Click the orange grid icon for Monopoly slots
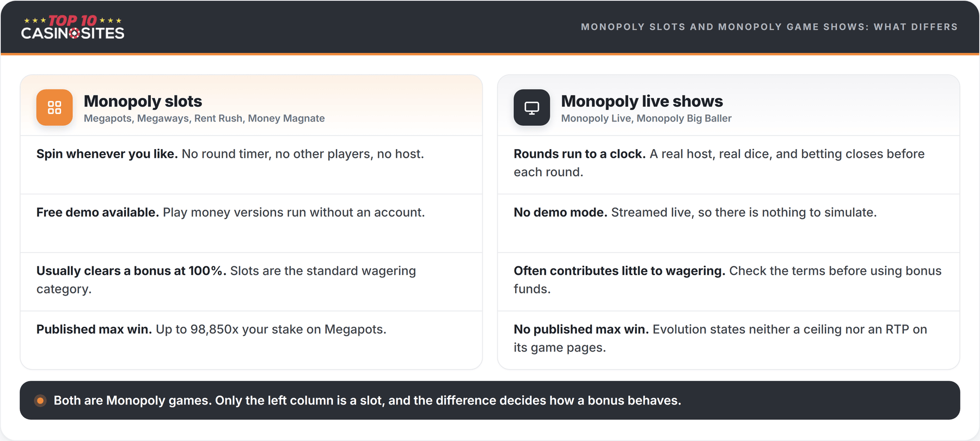This screenshot has height=441, width=980. [x=54, y=107]
